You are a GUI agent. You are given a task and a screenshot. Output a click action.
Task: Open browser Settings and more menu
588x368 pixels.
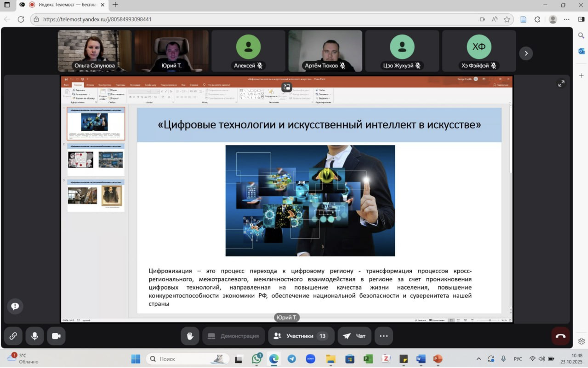(566, 19)
